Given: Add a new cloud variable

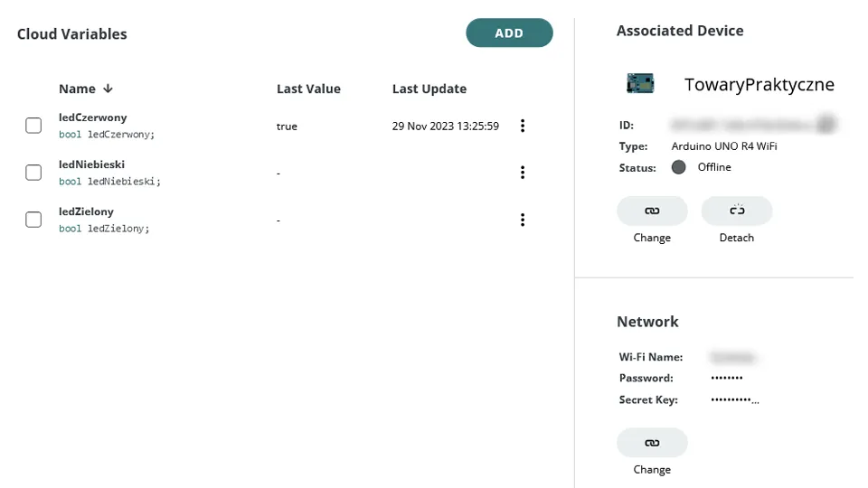Looking at the screenshot, I should pyautogui.click(x=509, y=33).
